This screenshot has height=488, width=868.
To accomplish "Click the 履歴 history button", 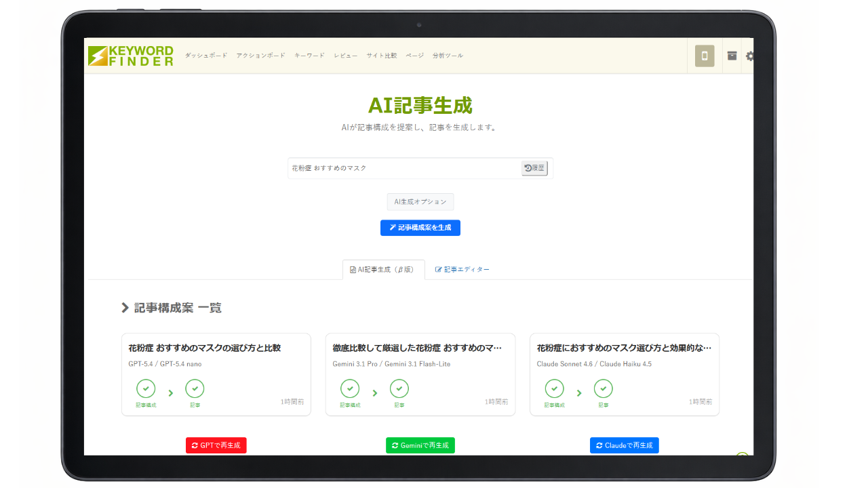I will point(534,168).
